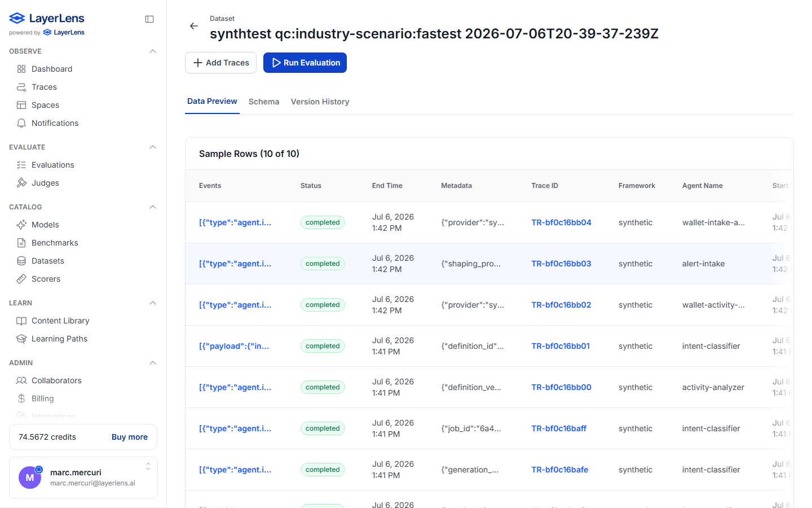Open the Models sparkle icon
812x508 pixels.
tap(21, 225)
